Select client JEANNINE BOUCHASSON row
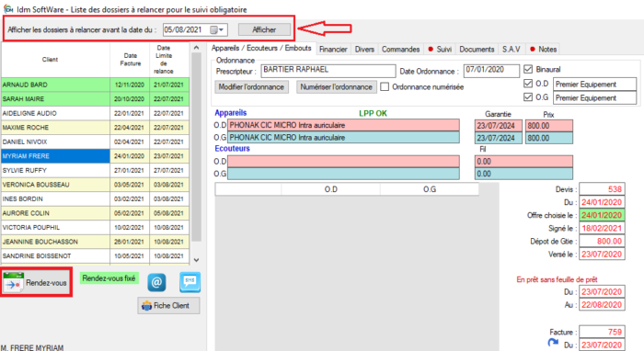Image resolution: width=644 pixels, height=351 pixels. point(96,242)
